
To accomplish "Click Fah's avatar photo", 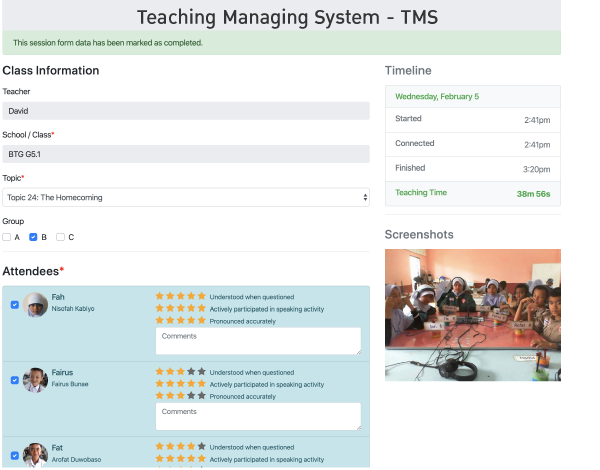I will pos(35,305).
